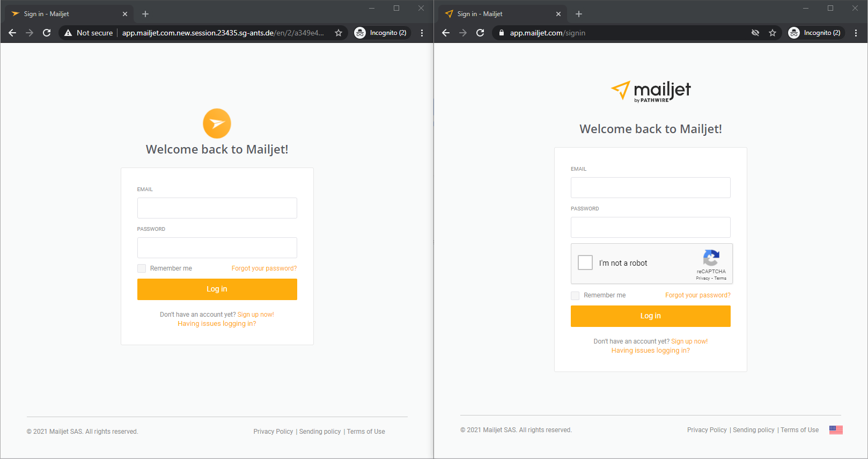This screenshot has width=868, height=459.
Task: Click Sign up now on right page
Action: pyautogui.click(x=689, y=341)
